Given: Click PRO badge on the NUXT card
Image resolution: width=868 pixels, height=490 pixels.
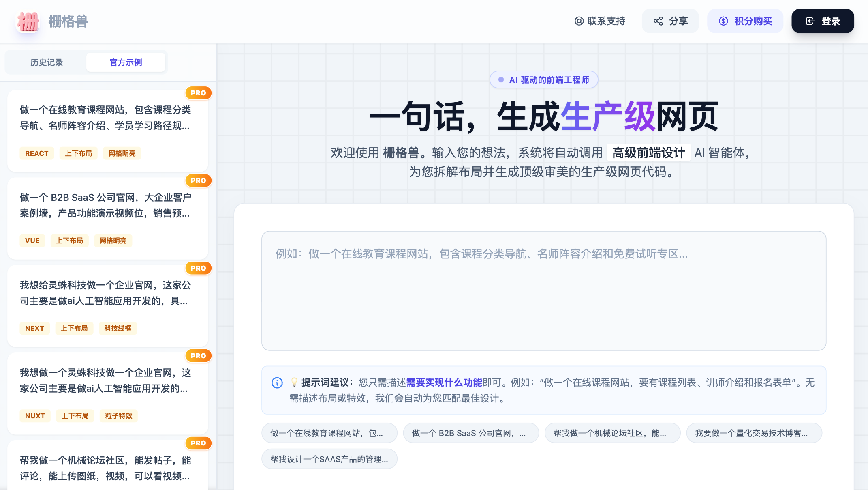Looking at the screenshot, I should (199, 356).
